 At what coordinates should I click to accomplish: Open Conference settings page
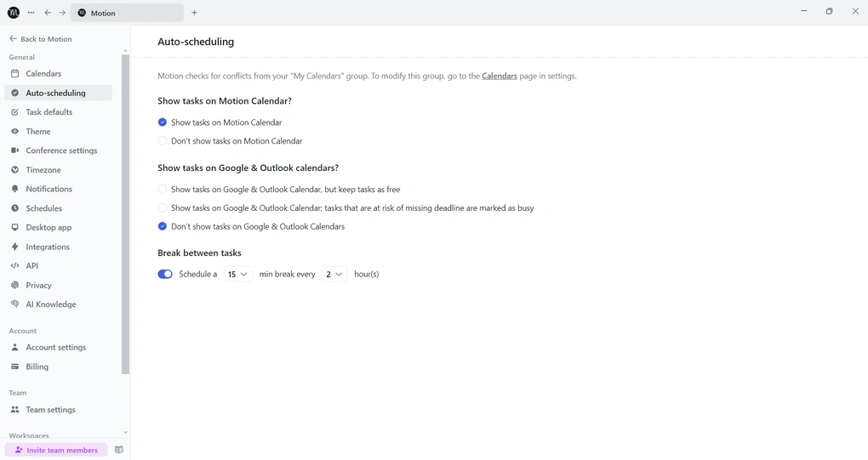[58, 150]
